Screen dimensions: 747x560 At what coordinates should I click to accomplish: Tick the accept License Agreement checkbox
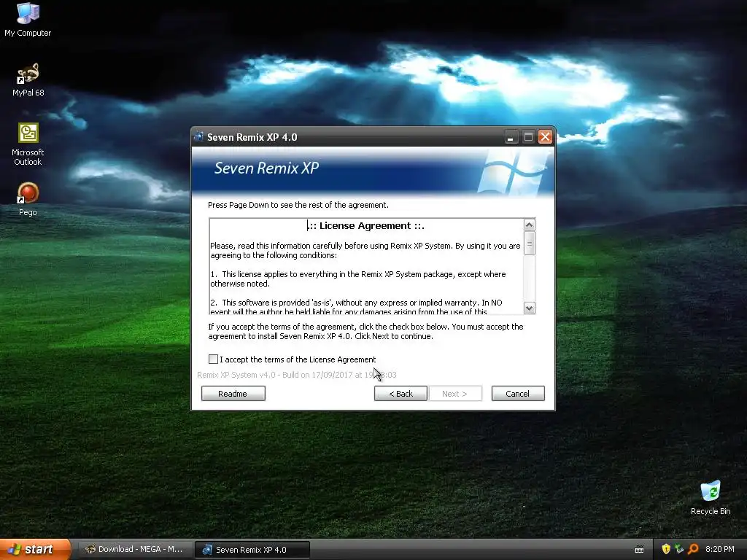pos(214,359)
